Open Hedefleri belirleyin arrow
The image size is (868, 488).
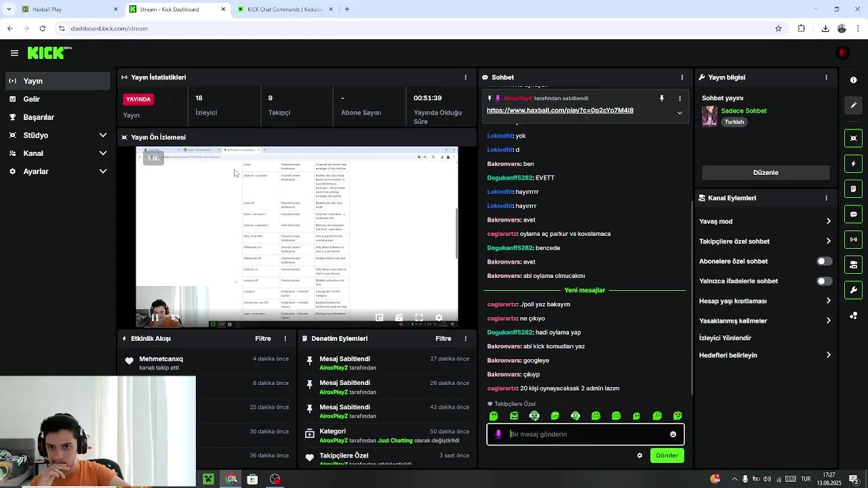tap(828, 355)
